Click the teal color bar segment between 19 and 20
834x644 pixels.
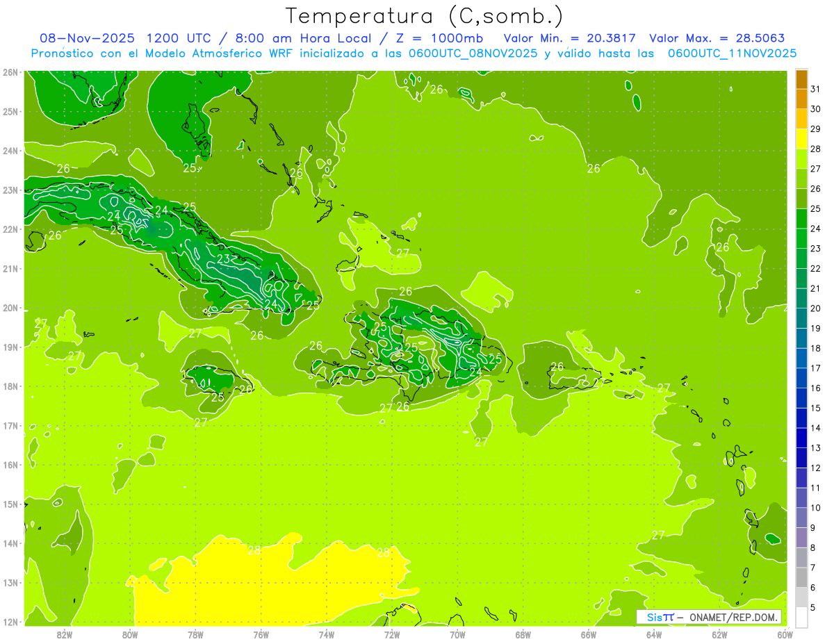pos(801,319)
